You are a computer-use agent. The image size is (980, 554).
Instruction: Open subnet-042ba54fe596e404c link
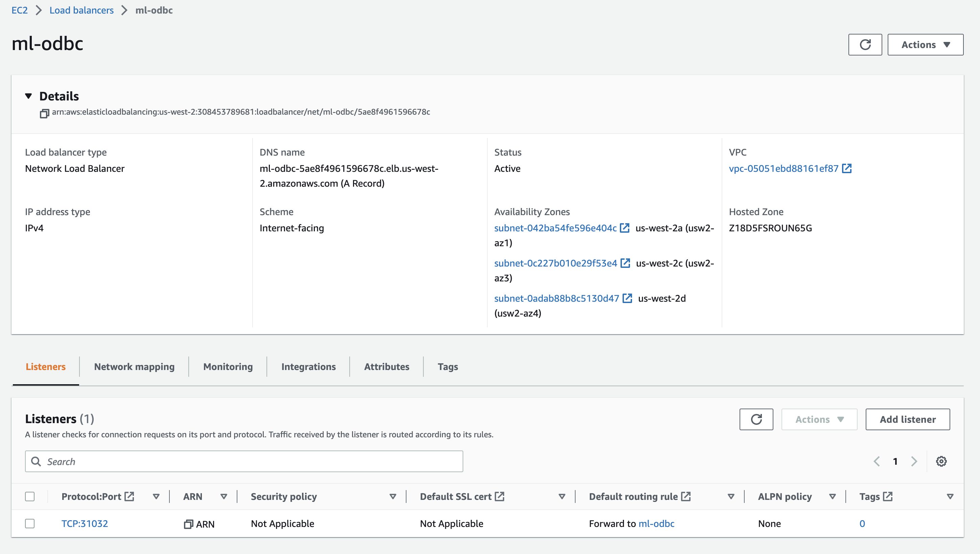coord(555,228)
